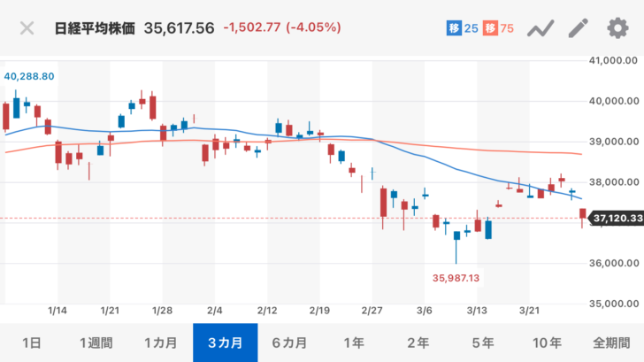Viewport: 644px width, 362px height.
Task: Switch to the 1日 range tab
Action: (31, 343)
